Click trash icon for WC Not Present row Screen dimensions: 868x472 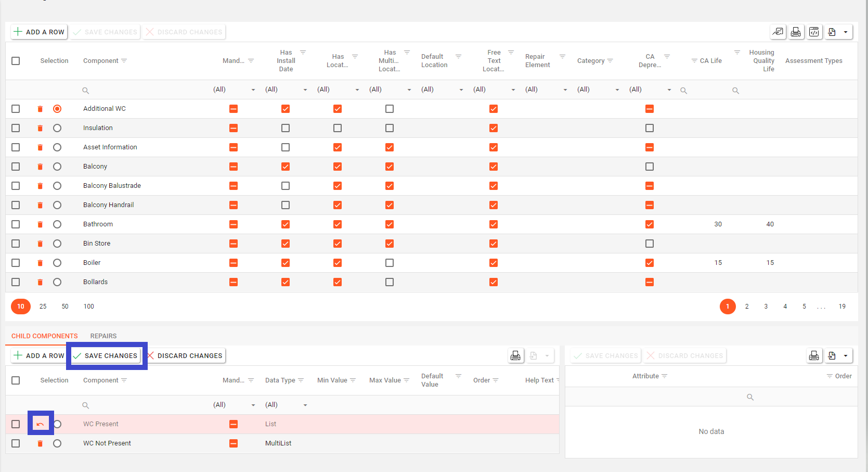[40, 443]
